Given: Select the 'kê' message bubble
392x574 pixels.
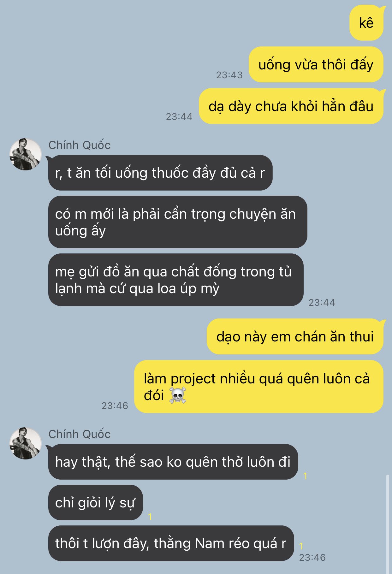Looking at the screenshot, I should pyautogui.click(x=366, y=23).
